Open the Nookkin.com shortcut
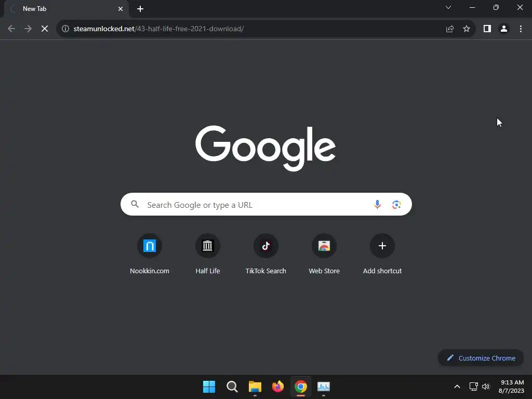 click(x=150, y=254)
